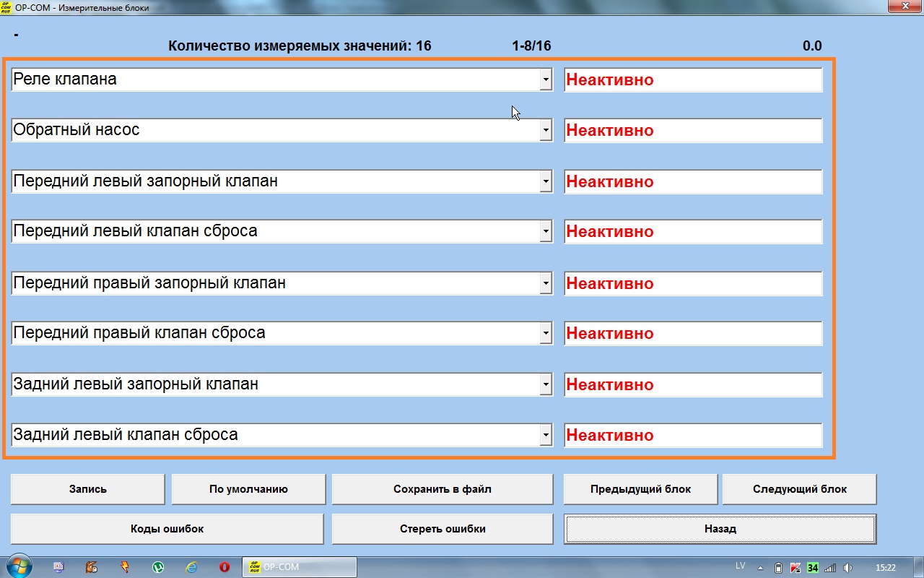This screenshot has height=578, width=924.
Task: Click the battery status tray icon
Action: (778, 568)
